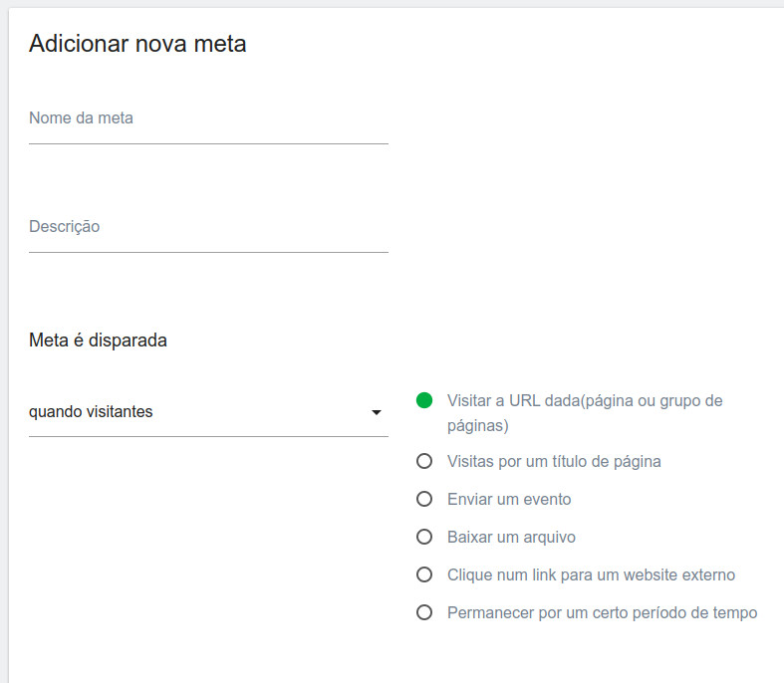The width and height of the screenshot is (784, 683).
Task: Select 'Visitas por um título de página' radio
Action: click(424, 461)
